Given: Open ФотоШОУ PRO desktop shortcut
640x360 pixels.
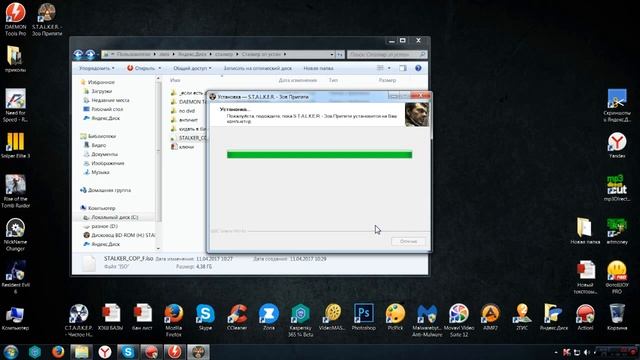Looking at the screenshot, I should point(617,277).
